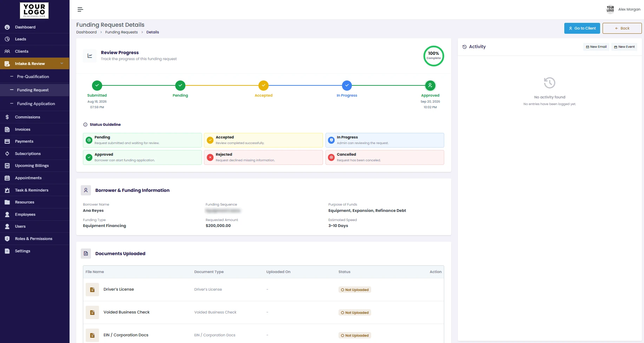Click the Pending status guideline card
Viewport: 644px width, 343px height.
coord(142,140)
